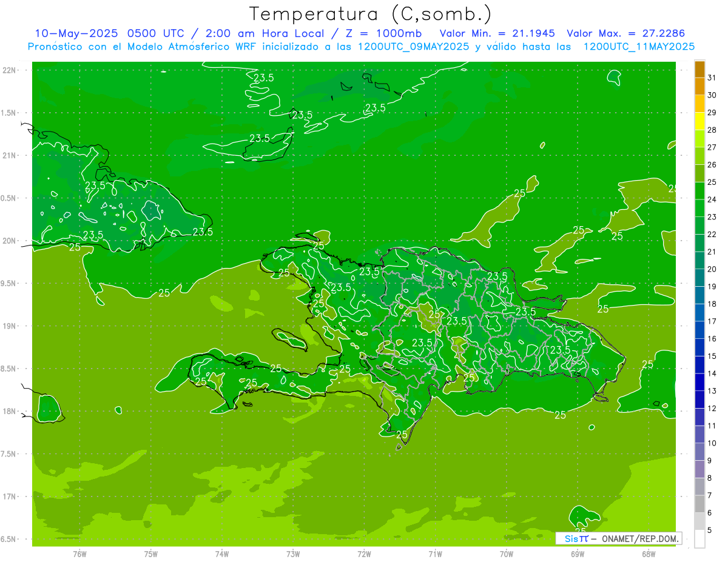The width and height of the screenshot is (728, 562).
Task: Click the '1200UTC_09MAY2025' initialization time
Action: (414, 46)
